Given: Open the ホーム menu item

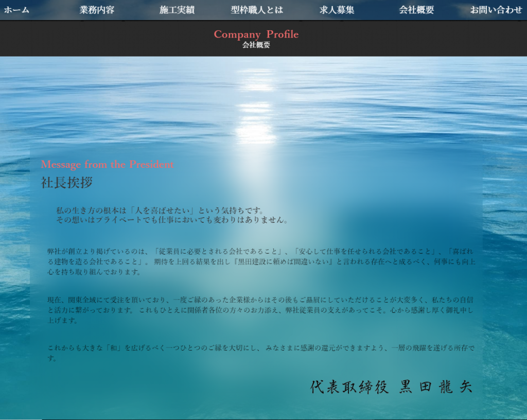Looking at the screenshot, I should coord(16,10).
